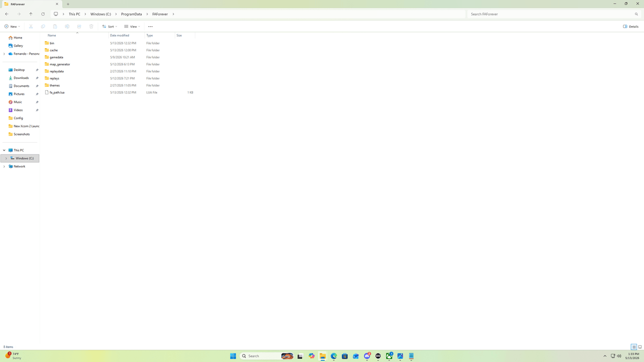This screenshot has width=644, height=362.
Task: Open Discord from the taskbar
Action: coord(367,356)
